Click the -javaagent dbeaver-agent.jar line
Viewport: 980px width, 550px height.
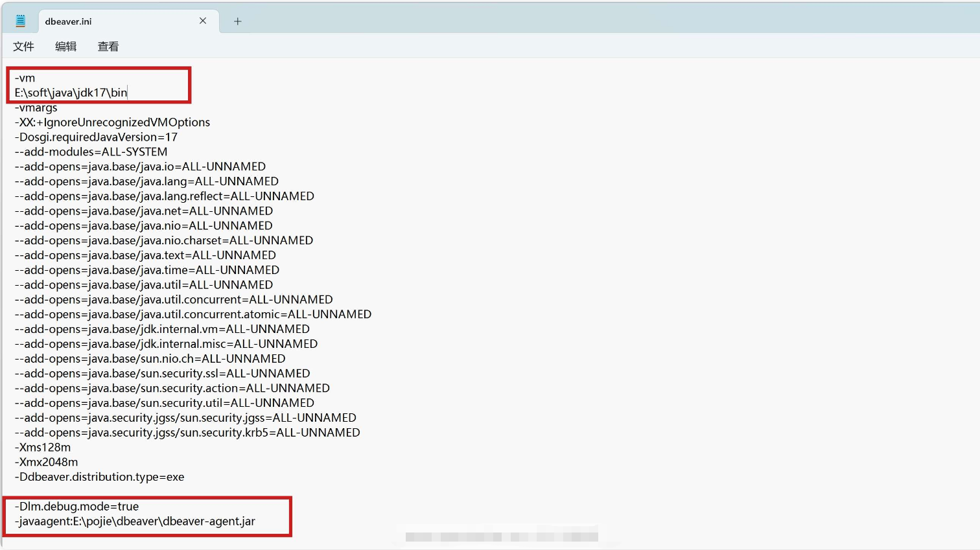coord(135,521)
